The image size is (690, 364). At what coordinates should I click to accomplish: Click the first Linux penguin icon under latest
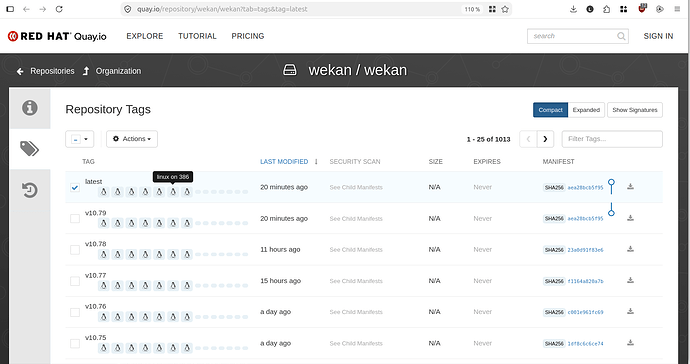tap(103, 192)
